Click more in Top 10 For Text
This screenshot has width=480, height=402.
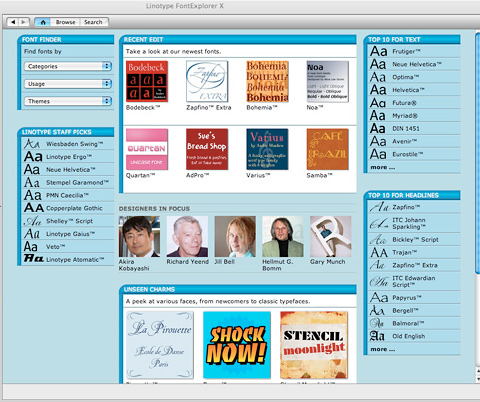pos(383,167)
